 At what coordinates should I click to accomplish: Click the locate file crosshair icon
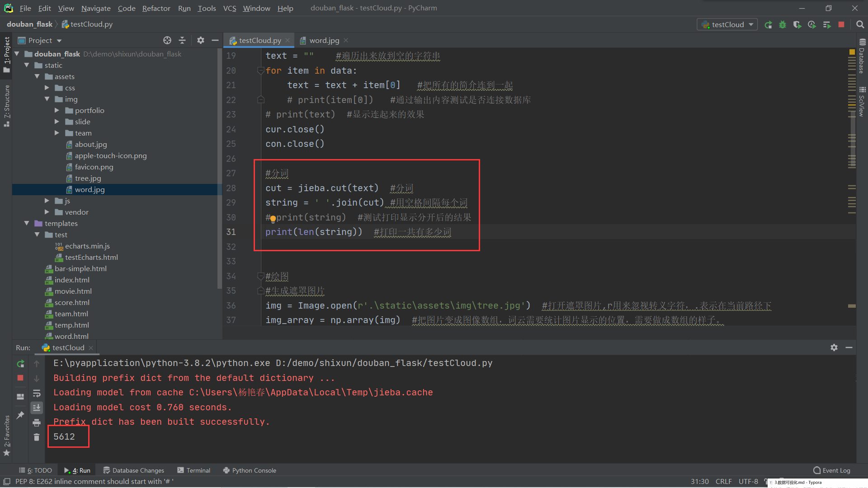(167, 40)
